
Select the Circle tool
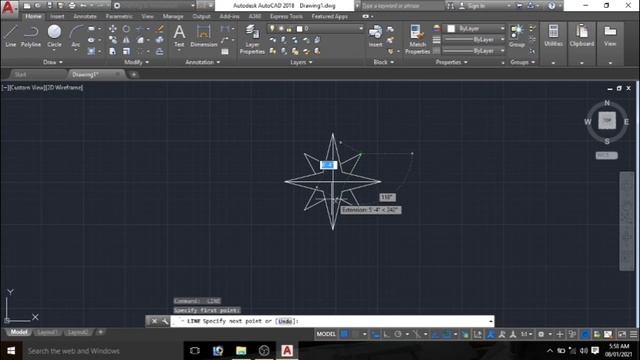click(x=54, y=36)
